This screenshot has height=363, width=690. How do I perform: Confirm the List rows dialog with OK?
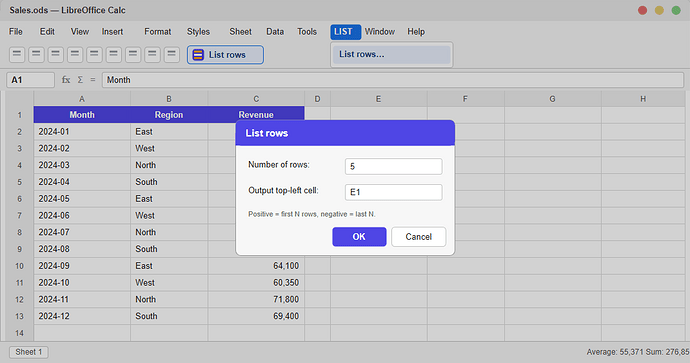click(359, 237)
